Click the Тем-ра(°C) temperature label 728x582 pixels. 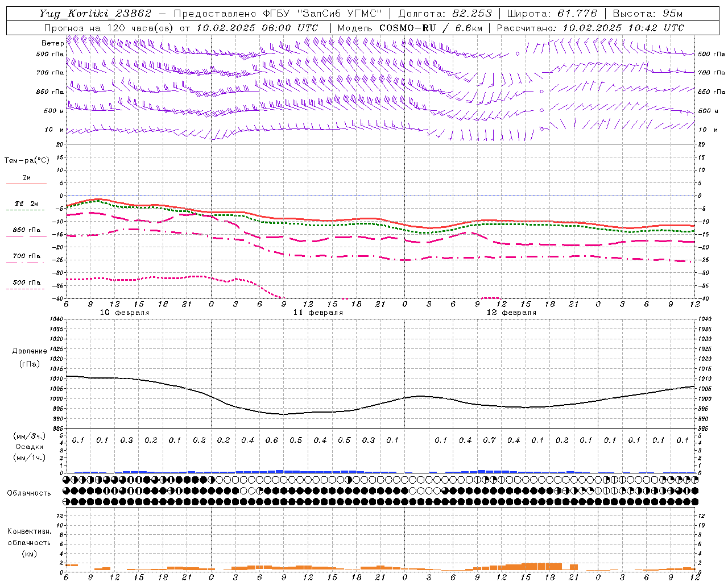pyautogui.click(x=27, y=160)
